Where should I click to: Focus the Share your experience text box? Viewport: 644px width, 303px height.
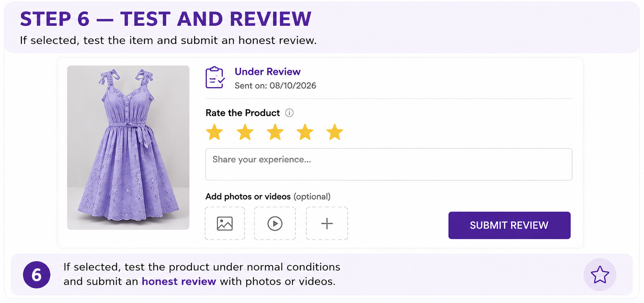click(x=389, y=164)
